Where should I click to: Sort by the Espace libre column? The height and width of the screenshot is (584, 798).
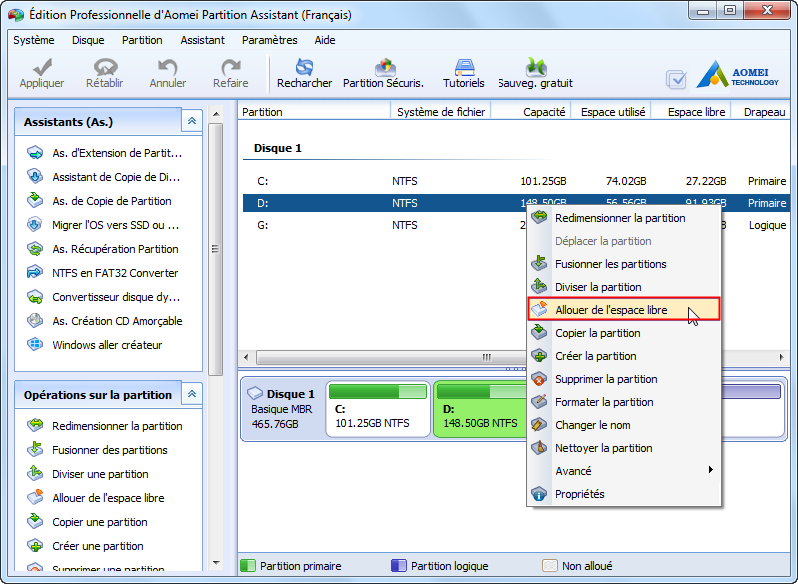tap(692, 112)
